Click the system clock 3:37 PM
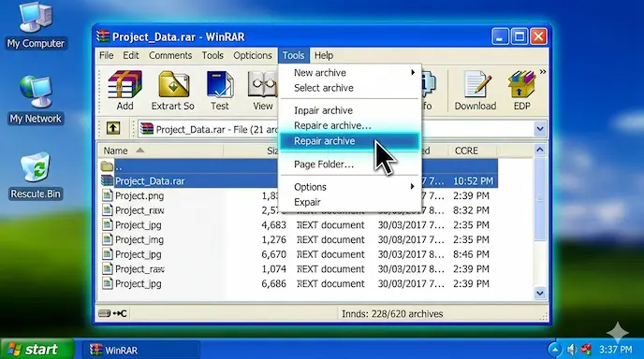 [x=615, y=350]
